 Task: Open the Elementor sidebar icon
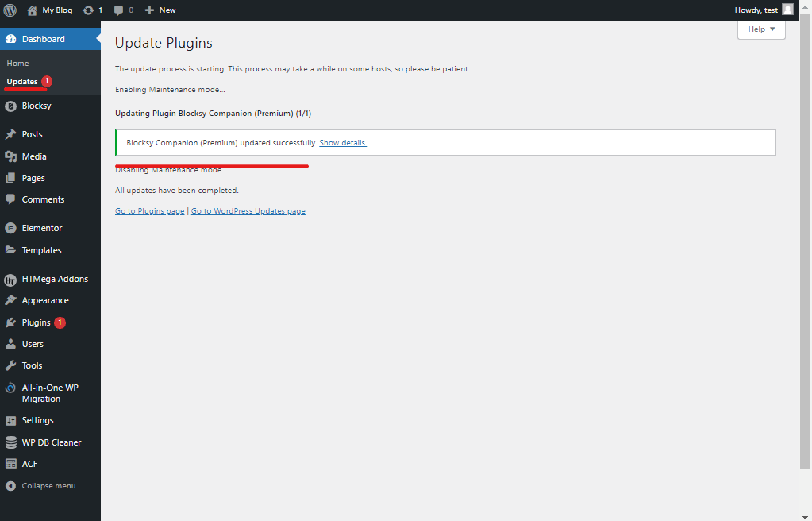[10, 228]
